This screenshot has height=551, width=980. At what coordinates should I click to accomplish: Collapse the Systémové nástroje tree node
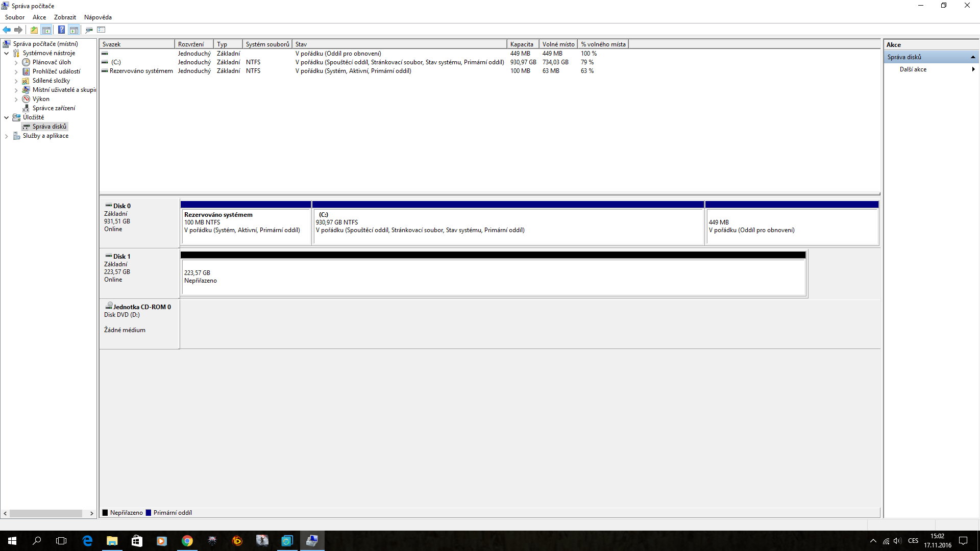6,53
